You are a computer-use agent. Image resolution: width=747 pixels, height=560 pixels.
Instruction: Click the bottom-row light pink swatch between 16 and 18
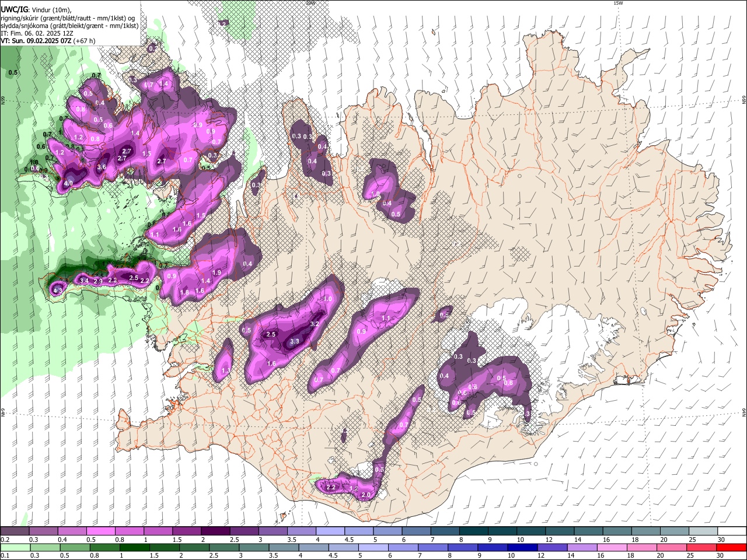click(x=612, y=547)
